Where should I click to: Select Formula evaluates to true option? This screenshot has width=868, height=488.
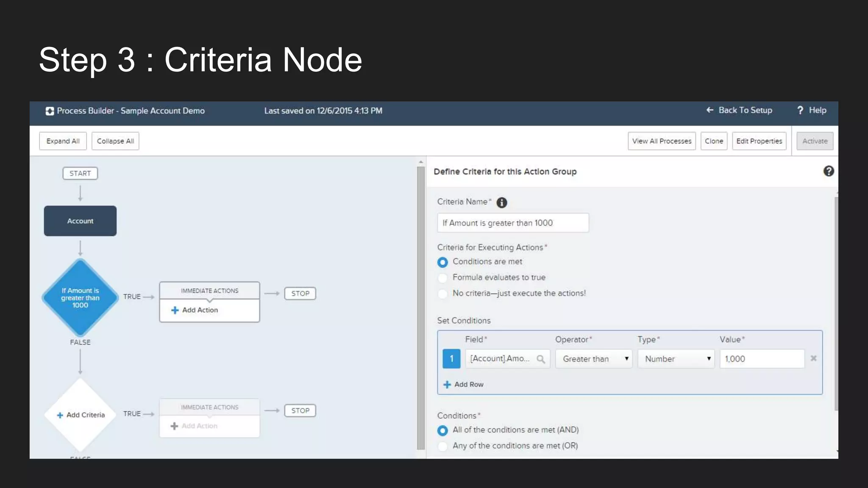tap(442, 278)
